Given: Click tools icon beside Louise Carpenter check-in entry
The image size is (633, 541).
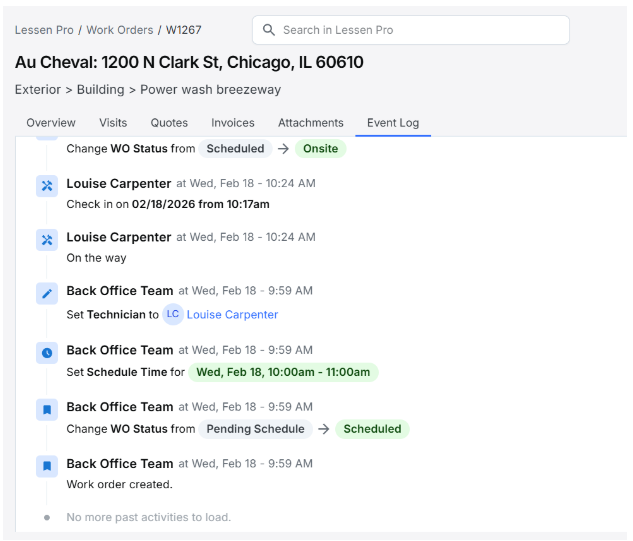Looking at the screenshot, I should point(47,186).
